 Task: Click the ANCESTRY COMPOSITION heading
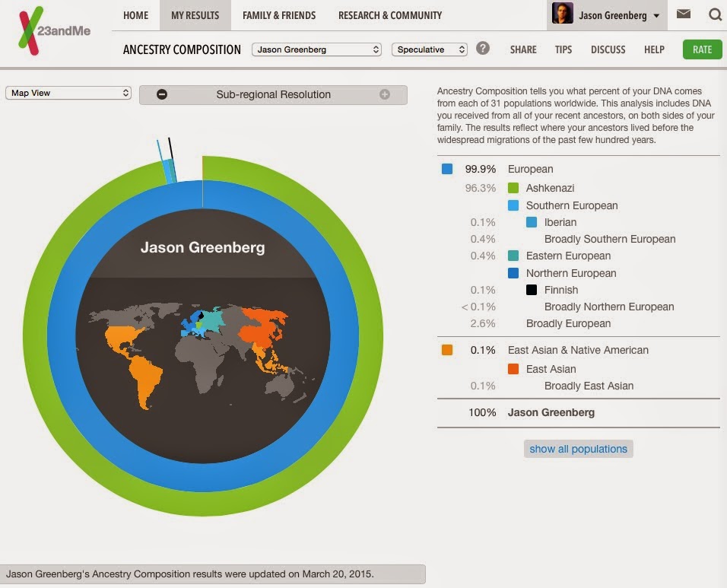(182, 49)
